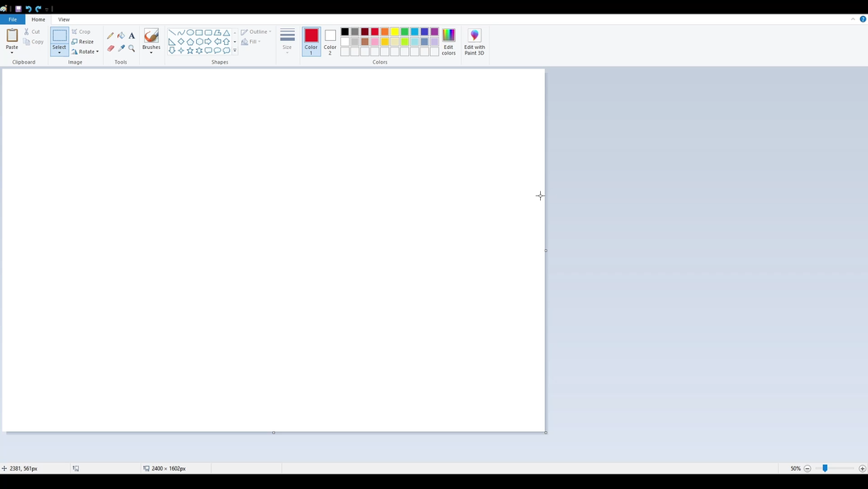
Task: Switch to the View tab
Action: coord(63,19)
